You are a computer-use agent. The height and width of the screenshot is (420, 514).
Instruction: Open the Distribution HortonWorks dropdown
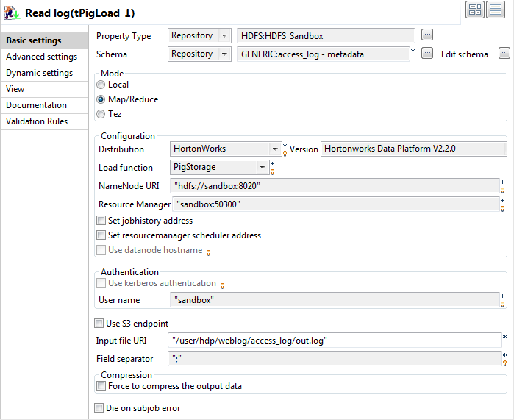pos(275,149)
